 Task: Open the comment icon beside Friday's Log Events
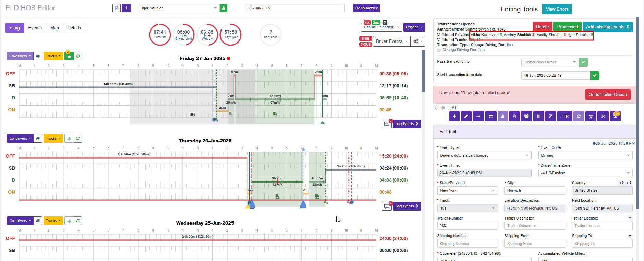[387, 124]
